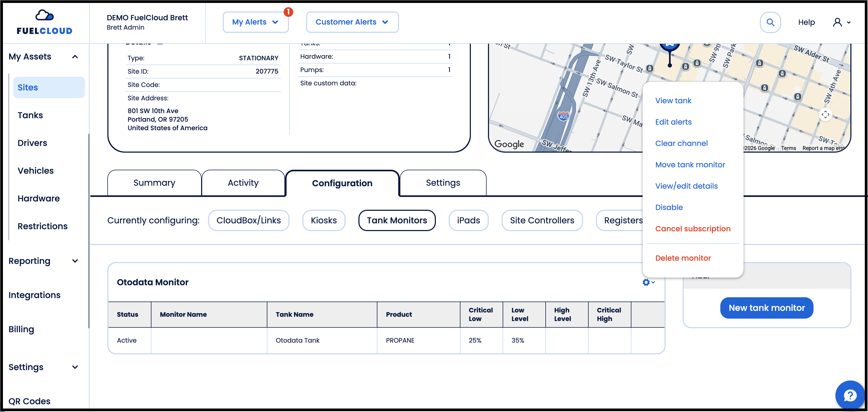Choose Cancel subscription
868x412 pixels.
tap(693, 229)
